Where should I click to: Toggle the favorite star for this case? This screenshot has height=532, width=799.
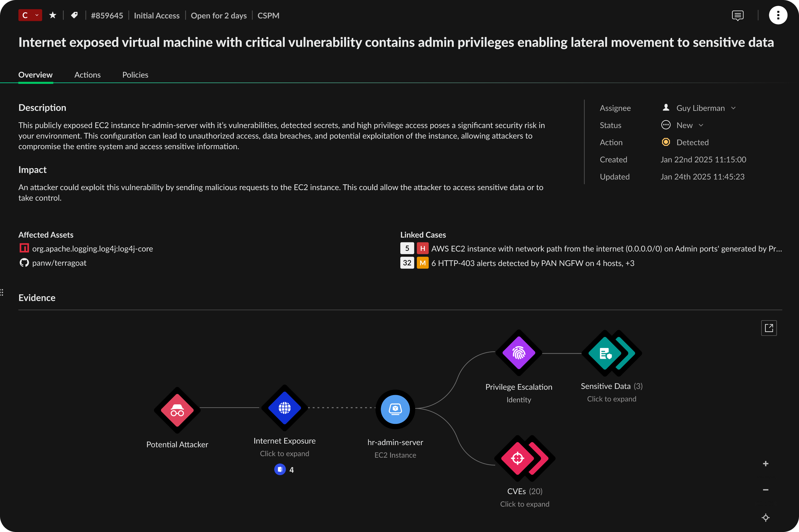(53, 15)
